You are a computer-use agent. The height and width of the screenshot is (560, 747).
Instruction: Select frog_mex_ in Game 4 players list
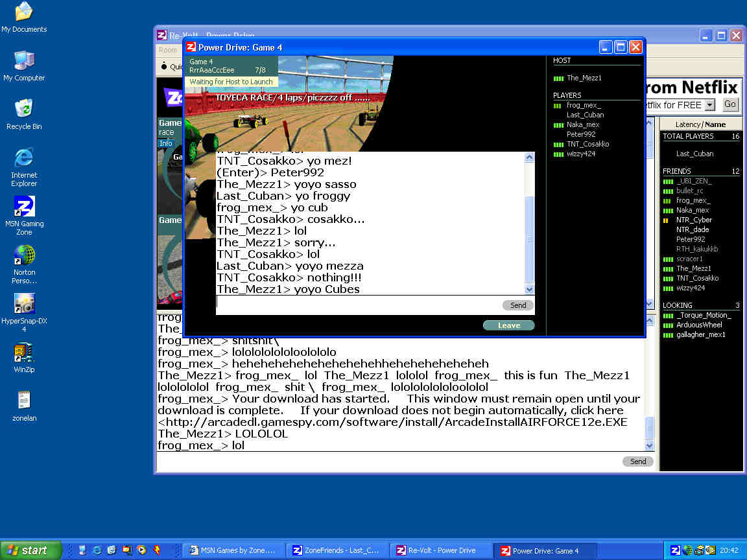pyautogui.click(x=584, y=105)
